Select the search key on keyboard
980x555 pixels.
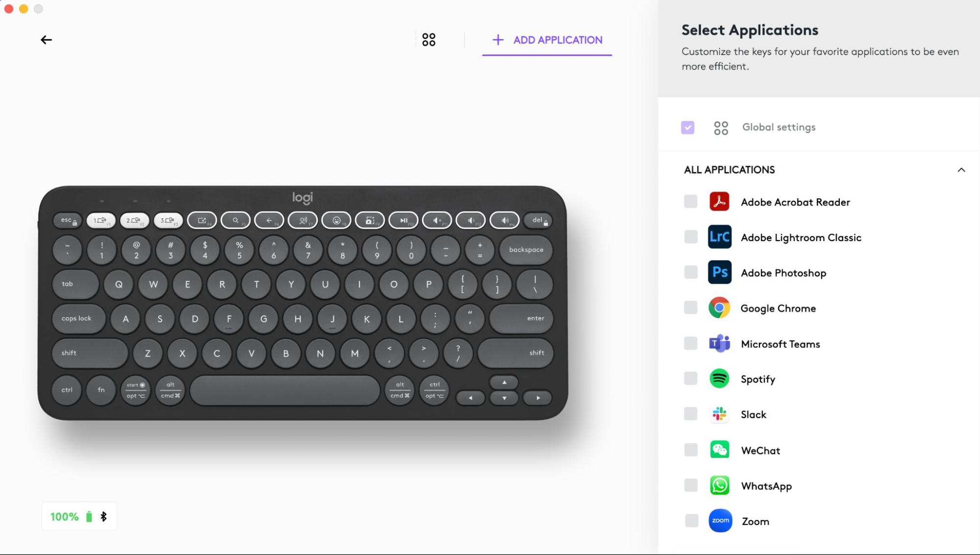point(235,220)
